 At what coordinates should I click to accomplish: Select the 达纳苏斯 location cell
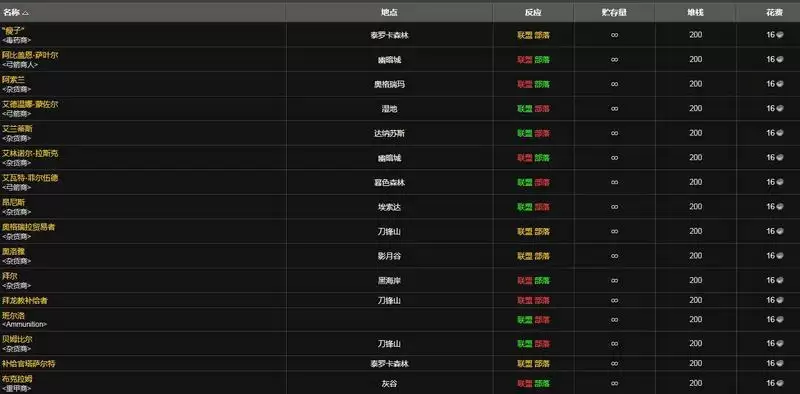click(x=389, y=133)
